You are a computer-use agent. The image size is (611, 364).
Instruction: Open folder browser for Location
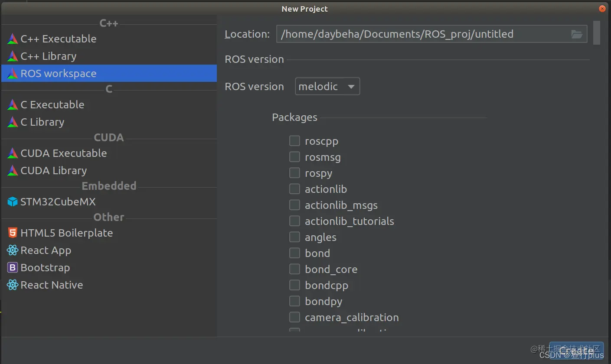coord(576,34)
